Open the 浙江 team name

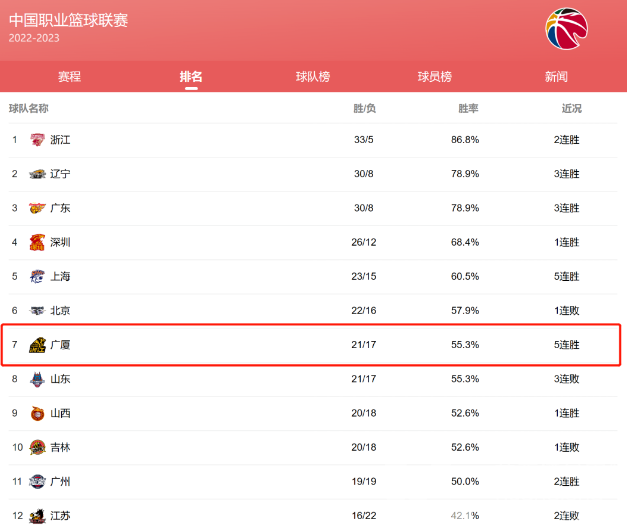click(60, 140)
